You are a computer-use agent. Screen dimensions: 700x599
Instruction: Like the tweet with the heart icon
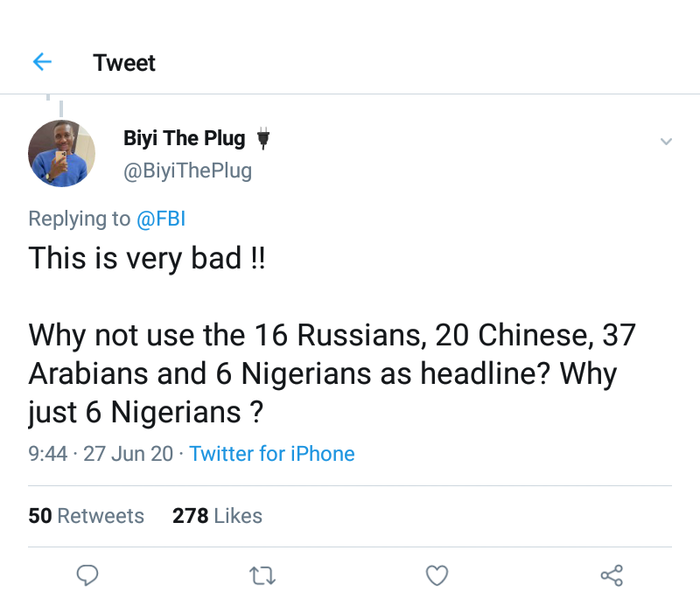[437, 575]
